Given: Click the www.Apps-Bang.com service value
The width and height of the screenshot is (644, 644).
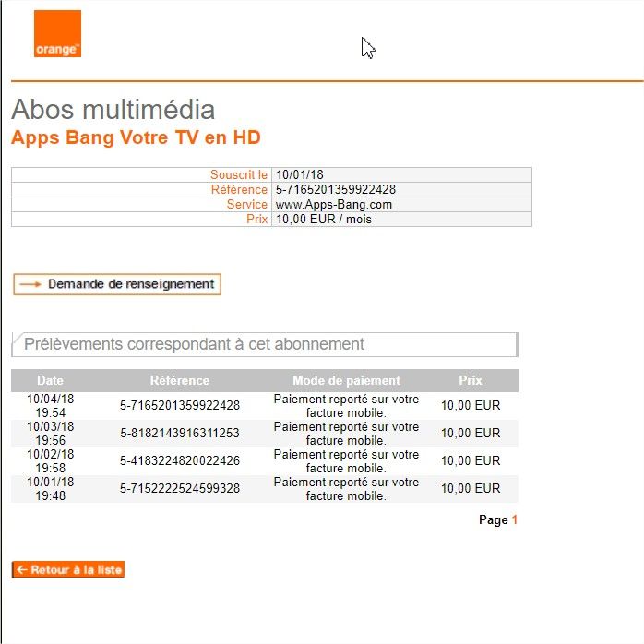Looking at the screenshot, I should pos(334,204).
